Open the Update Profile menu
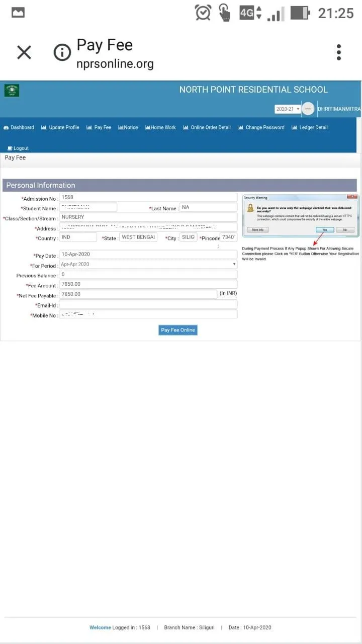The width and height of the screenshot is (362, 644). click(x=60, y=128)
